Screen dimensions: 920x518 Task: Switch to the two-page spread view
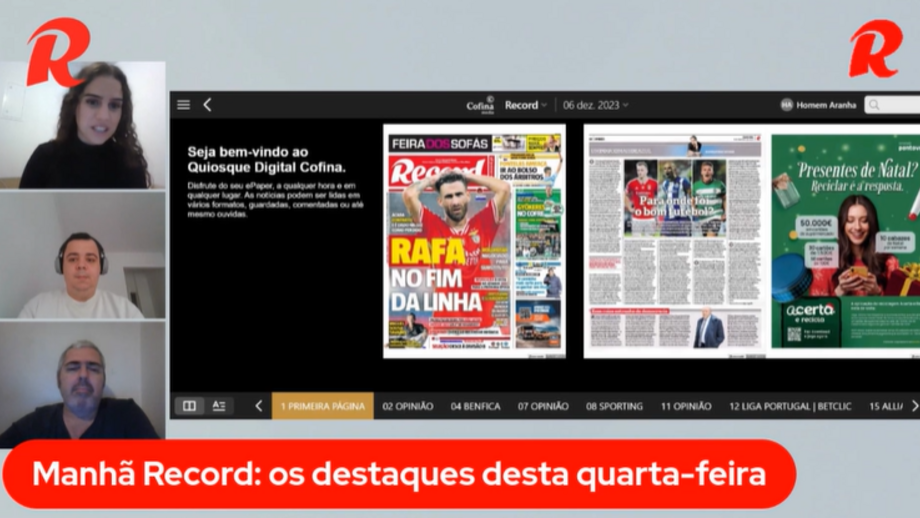click(188, 406)
